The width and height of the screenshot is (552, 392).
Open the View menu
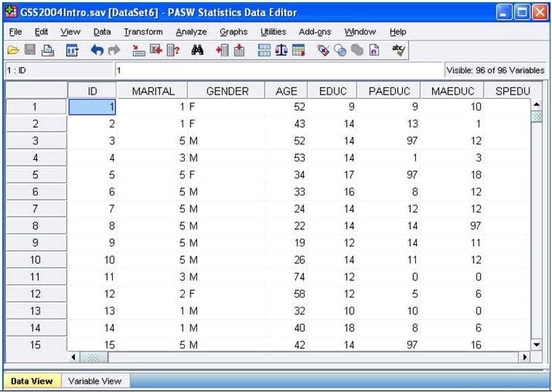[70, 32]
